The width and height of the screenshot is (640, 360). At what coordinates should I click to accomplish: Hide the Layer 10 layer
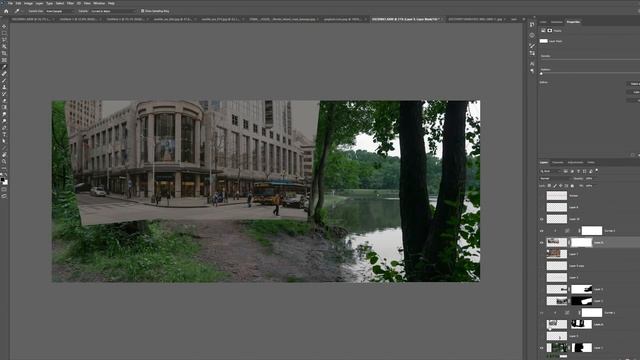542,219
